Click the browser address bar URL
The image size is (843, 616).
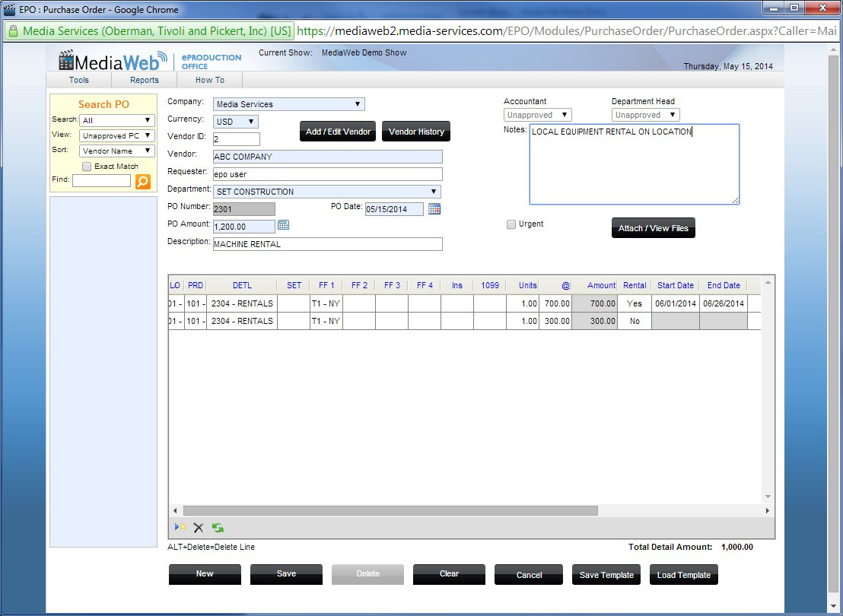pos(567,31)
